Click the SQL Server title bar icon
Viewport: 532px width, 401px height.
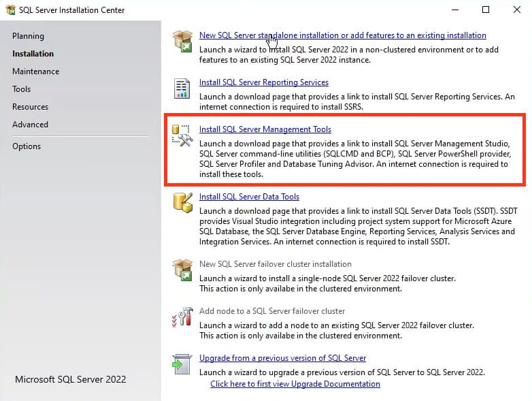tap(10, 10)
